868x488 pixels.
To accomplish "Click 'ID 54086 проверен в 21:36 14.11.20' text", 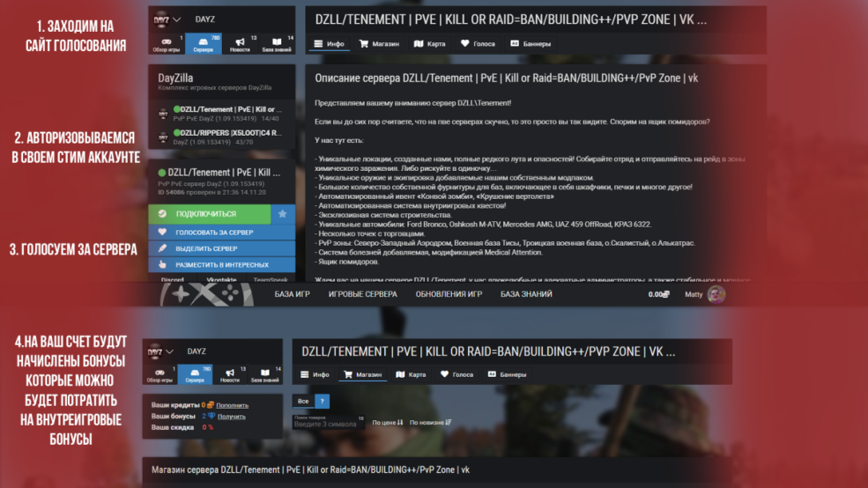I will click(211, 193).
